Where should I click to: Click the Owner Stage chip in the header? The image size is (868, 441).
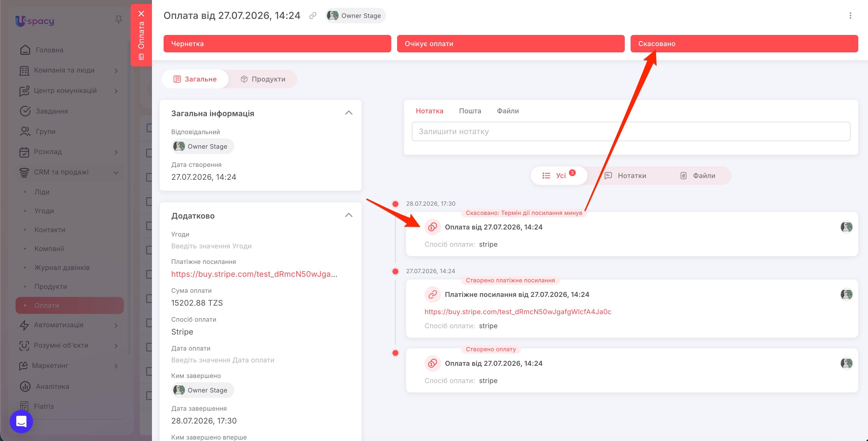tap(355, 16)
